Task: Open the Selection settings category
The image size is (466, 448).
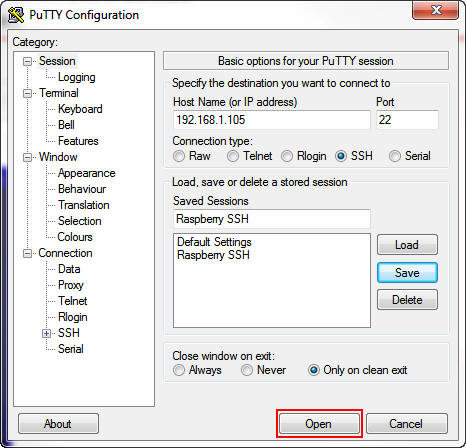Action: [x=79, y=221]
